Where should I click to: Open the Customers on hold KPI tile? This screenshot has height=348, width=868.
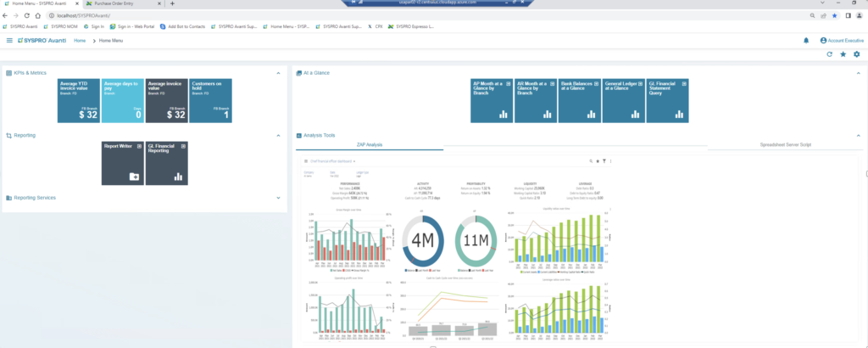(210, 100)
